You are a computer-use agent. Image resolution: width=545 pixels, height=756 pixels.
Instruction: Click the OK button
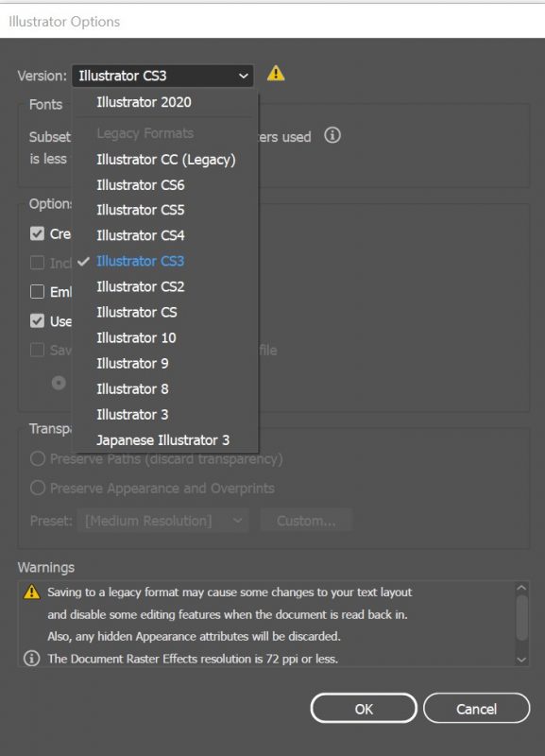click(x=364, y=708)
